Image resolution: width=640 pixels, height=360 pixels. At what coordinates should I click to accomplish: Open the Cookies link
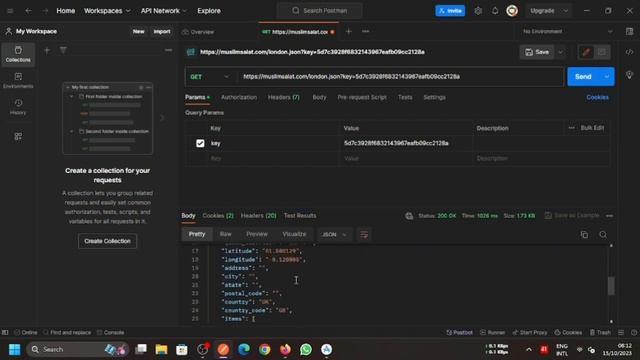(x=597, y=97)
